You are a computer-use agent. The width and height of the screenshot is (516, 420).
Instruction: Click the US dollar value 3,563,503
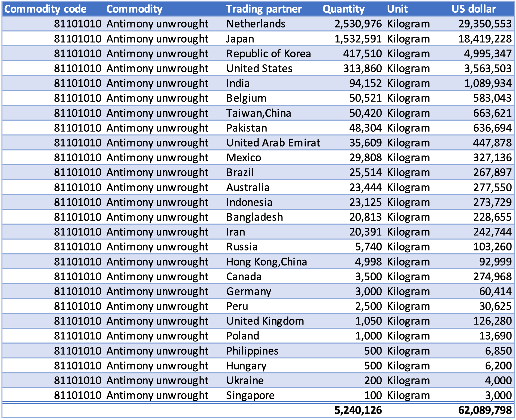pyautogui.click(x=488, y=69)
